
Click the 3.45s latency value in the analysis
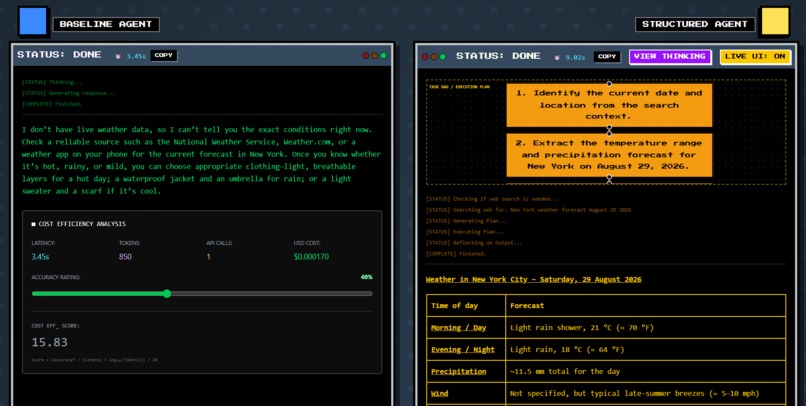pyautogui.click(x=40, y=256)
